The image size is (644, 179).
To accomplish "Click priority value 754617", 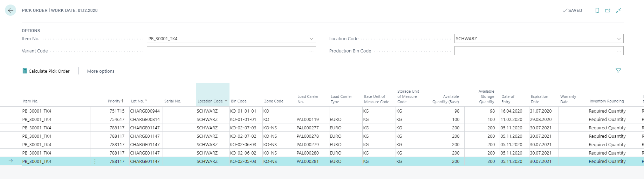I will pyautogui.click(x=117, y=120).
